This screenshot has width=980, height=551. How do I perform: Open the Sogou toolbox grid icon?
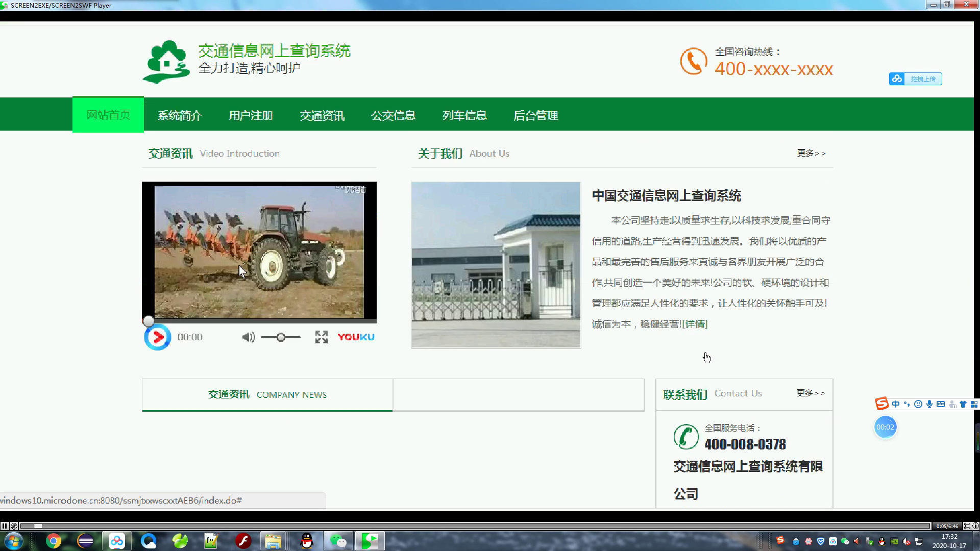click(x=974, y=404)
